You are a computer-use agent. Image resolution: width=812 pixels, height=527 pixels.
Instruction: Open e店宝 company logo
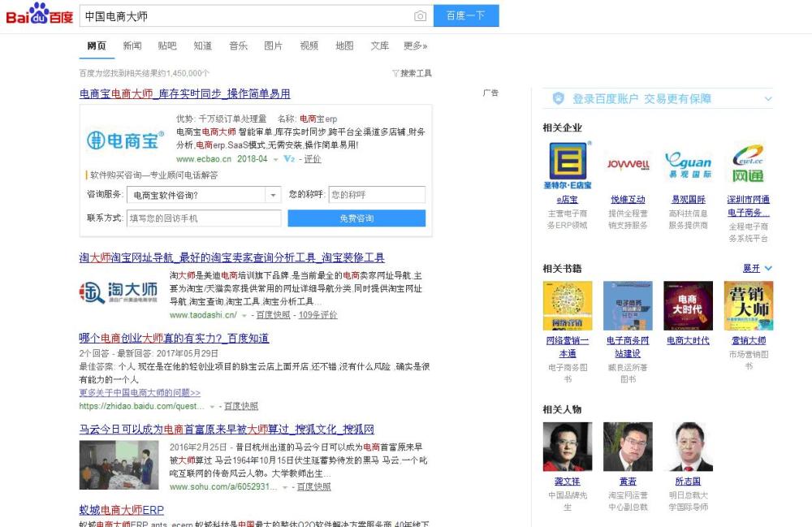point(568,165)
